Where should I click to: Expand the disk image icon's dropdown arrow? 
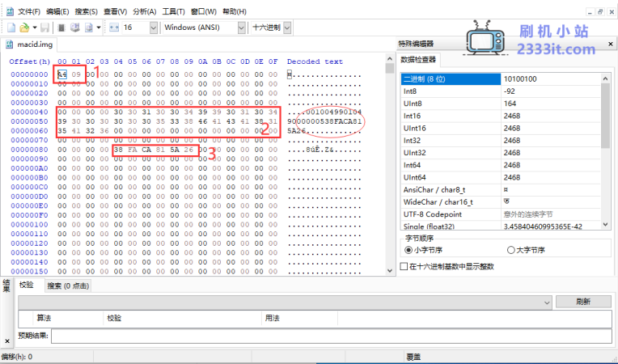coord(98,28)
